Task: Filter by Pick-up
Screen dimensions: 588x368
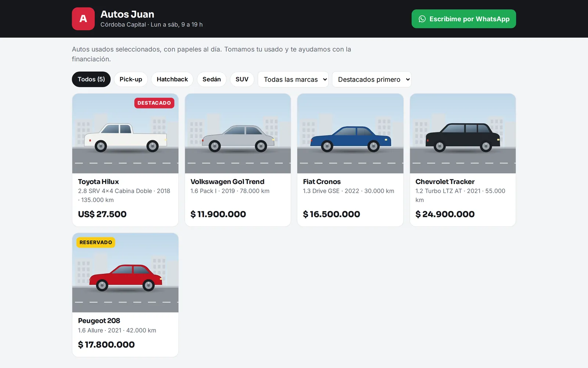Action: [131, 79]
